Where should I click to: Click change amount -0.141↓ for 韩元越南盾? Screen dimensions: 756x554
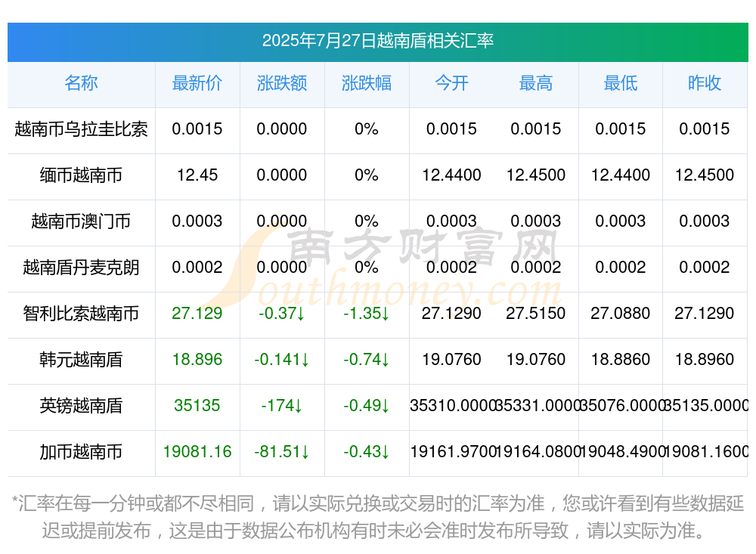tap(281, 360)
